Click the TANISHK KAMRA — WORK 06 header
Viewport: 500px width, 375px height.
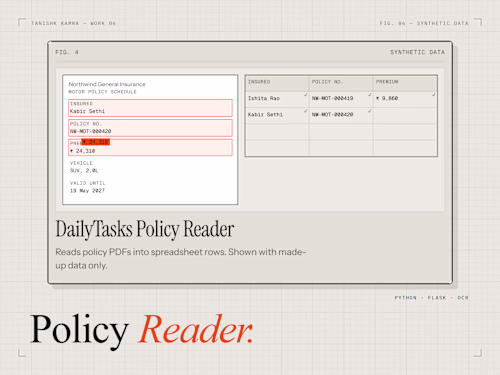pos(73,23)
